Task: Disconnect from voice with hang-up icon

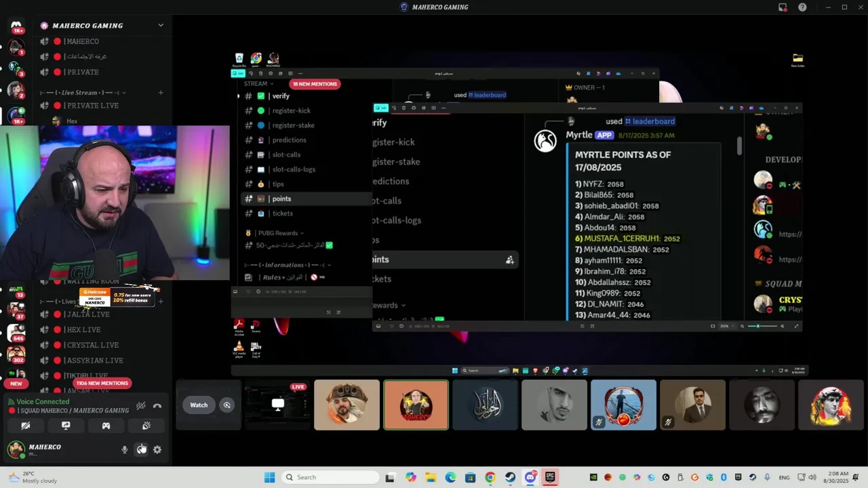Action: [x=157, y=406]
